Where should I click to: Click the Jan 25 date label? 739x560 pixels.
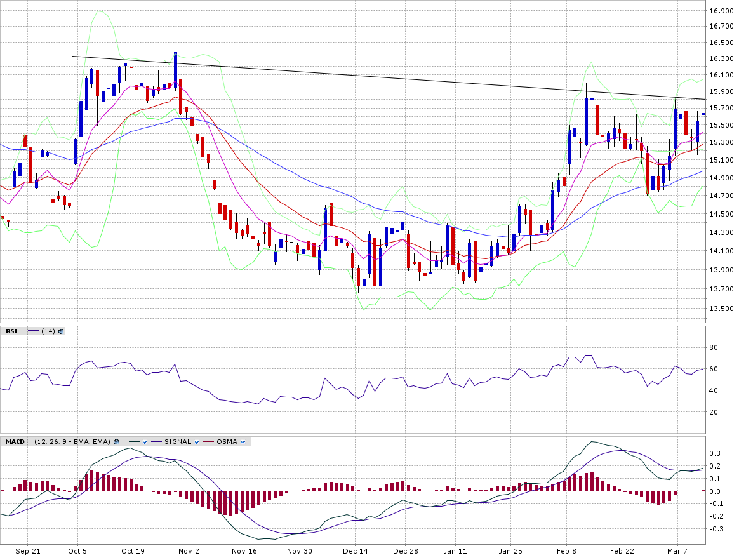(511, 551)
